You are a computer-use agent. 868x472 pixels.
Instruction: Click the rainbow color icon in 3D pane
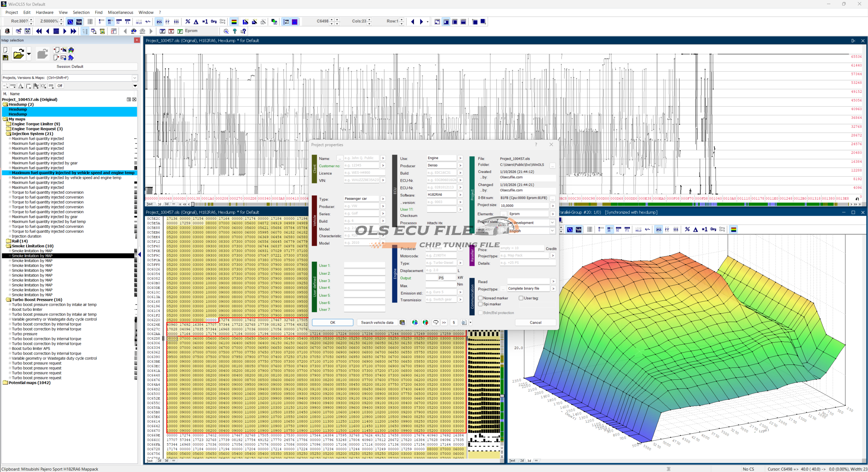click(x=734, y=230)
